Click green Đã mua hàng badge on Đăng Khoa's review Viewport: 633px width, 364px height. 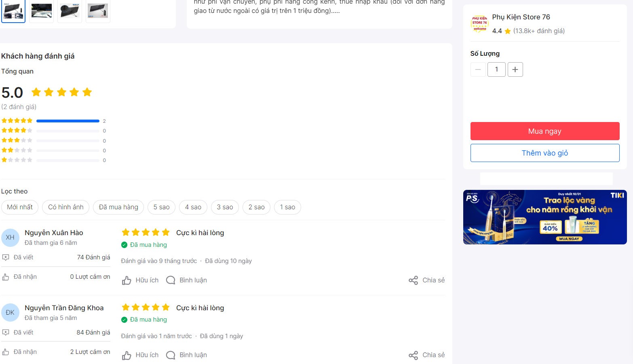coord(144,320)
